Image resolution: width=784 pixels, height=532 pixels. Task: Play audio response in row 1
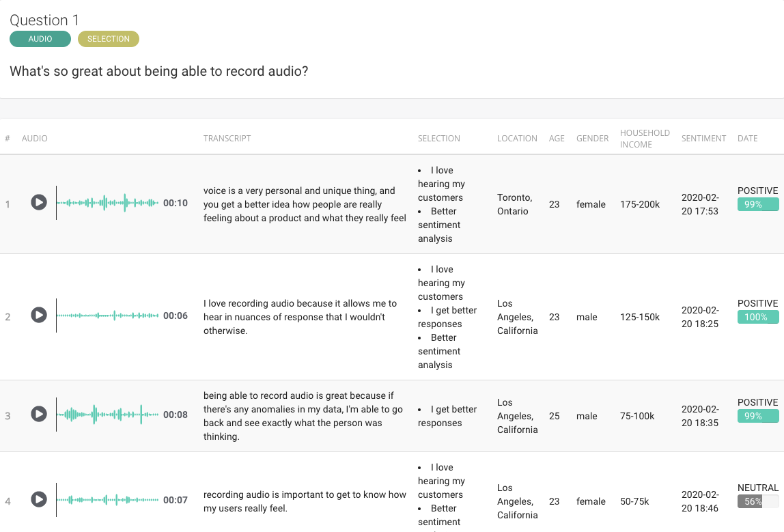point(39,202)
